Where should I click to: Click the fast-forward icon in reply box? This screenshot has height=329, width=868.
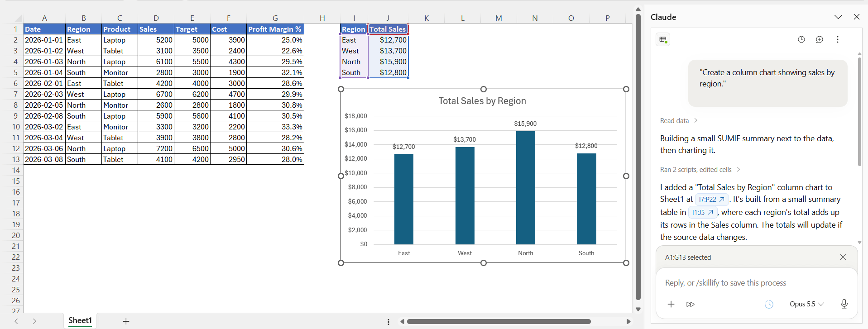click(690, 304)
